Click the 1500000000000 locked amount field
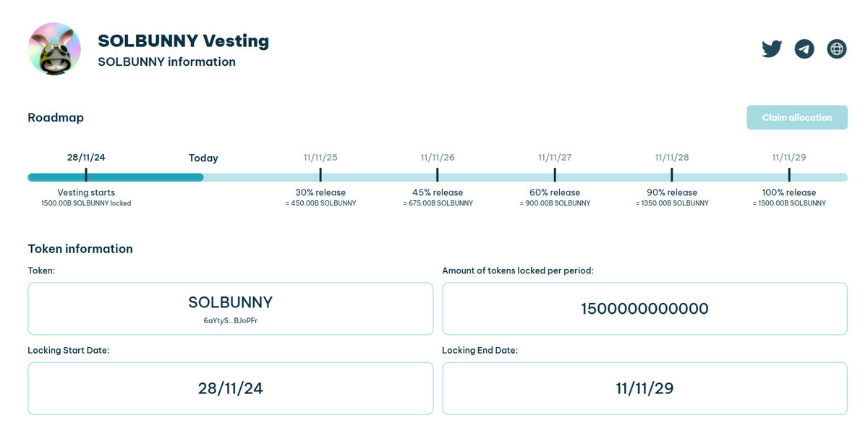The image size is (868, 423). pyautogui.click(x=644, y=309)
